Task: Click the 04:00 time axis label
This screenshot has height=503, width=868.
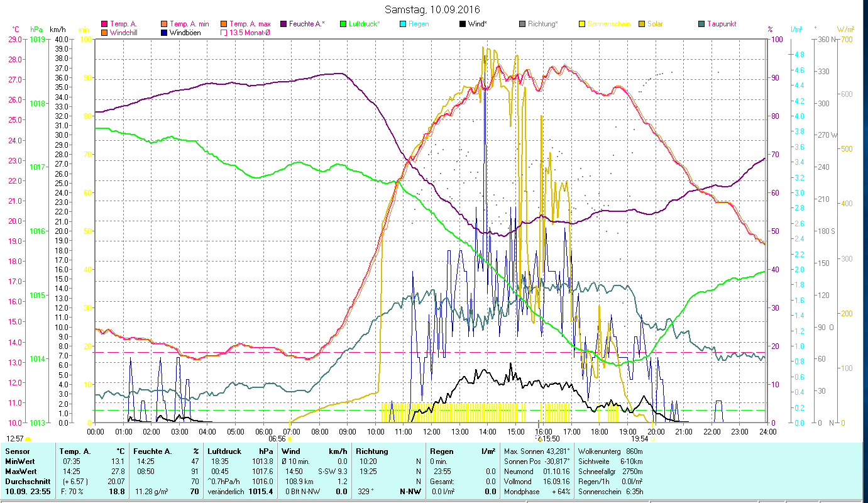Action: pyautogui.click(x=207, y=431)
